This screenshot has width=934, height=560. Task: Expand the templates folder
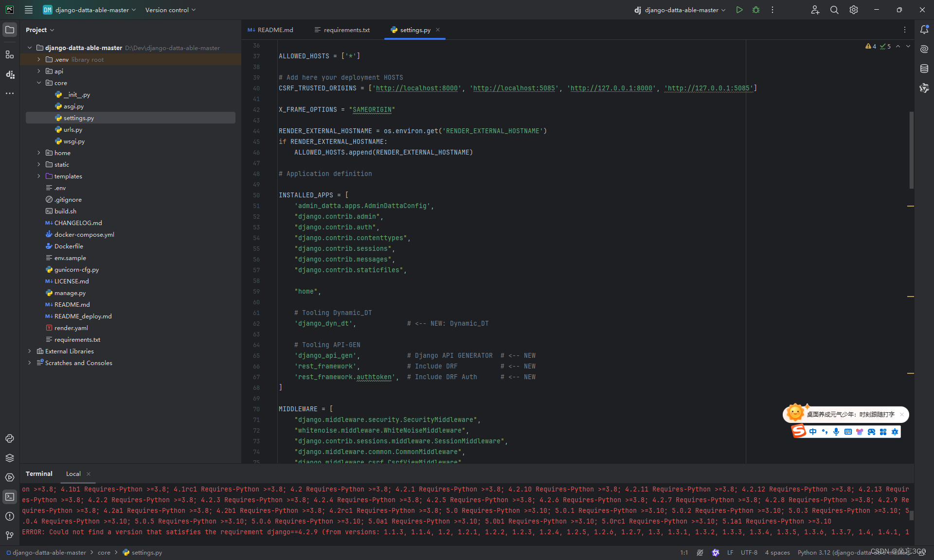(39, 176)
